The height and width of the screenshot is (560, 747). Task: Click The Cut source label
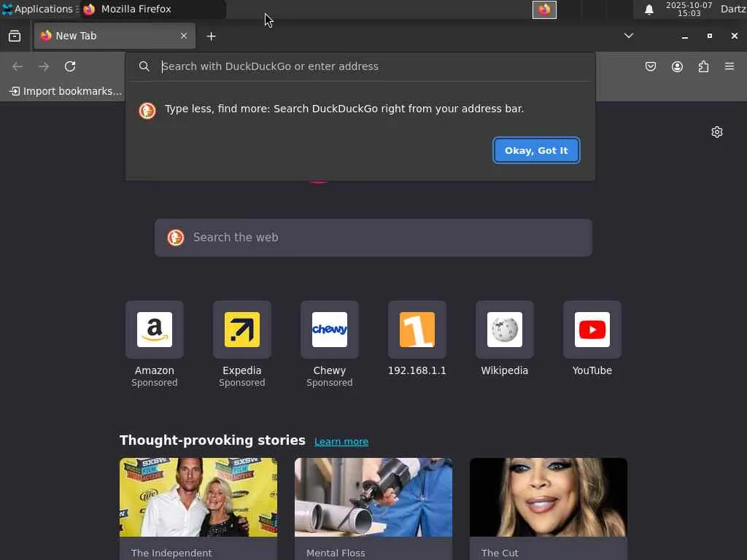500,553
